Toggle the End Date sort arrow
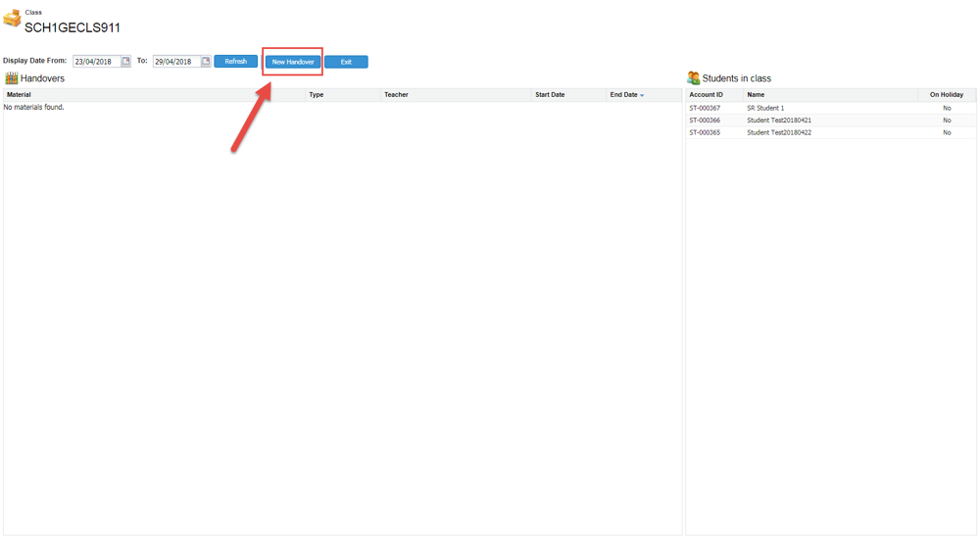The image size is (980, 536). pyautogui.click(x=642, y=96)
